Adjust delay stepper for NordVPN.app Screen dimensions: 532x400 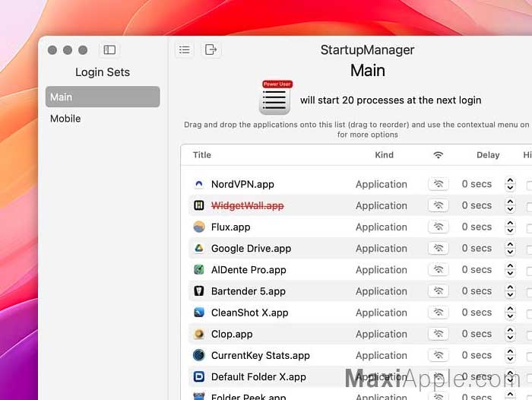[x=510, y=184]
